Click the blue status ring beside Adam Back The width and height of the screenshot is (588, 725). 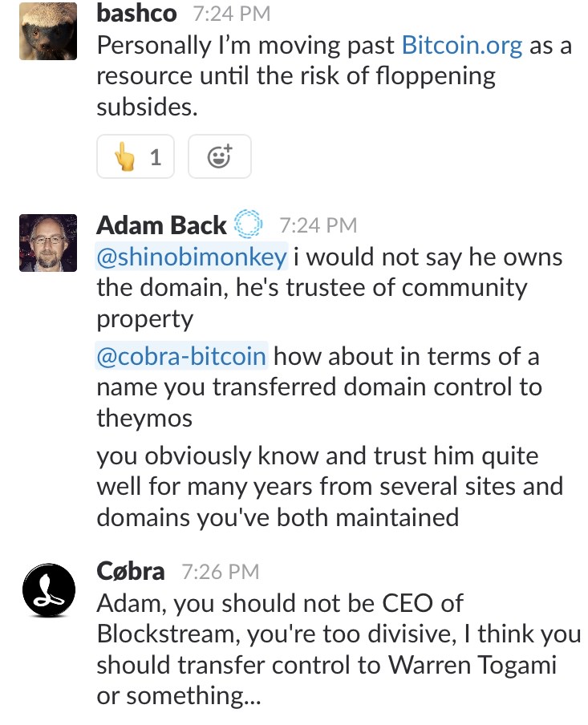coord(248,225)
